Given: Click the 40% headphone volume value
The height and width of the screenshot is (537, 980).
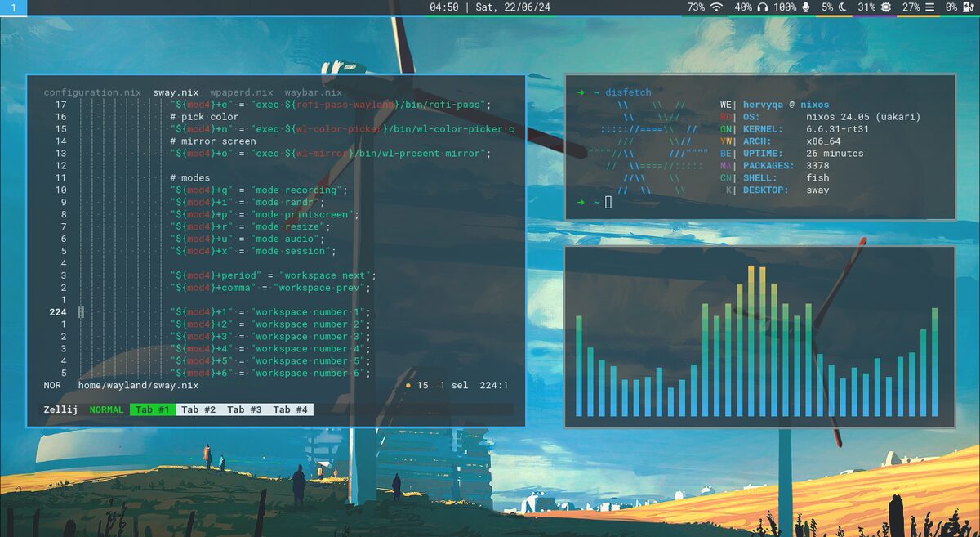Looking at the screenshot, I should pyautogui.click(x=743, y=7).
